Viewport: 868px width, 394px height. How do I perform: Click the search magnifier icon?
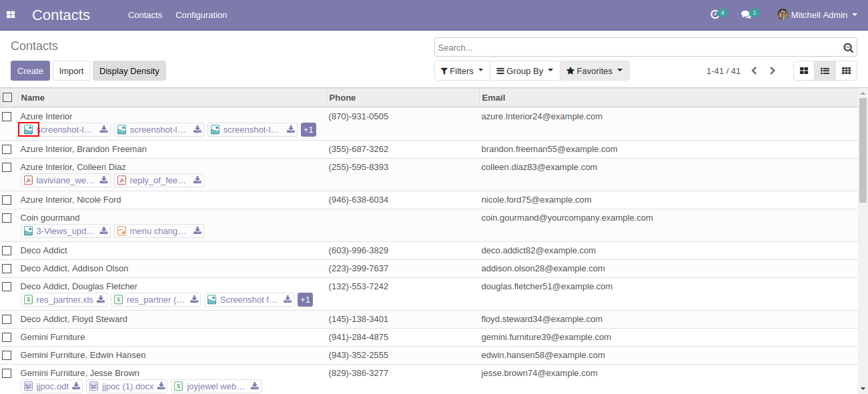coord(848,47)
